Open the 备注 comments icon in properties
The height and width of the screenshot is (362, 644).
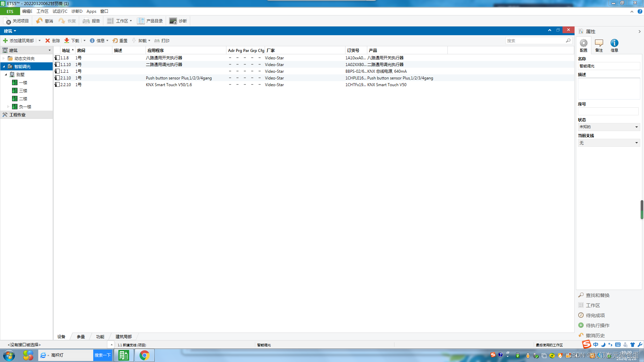(599, 43)
